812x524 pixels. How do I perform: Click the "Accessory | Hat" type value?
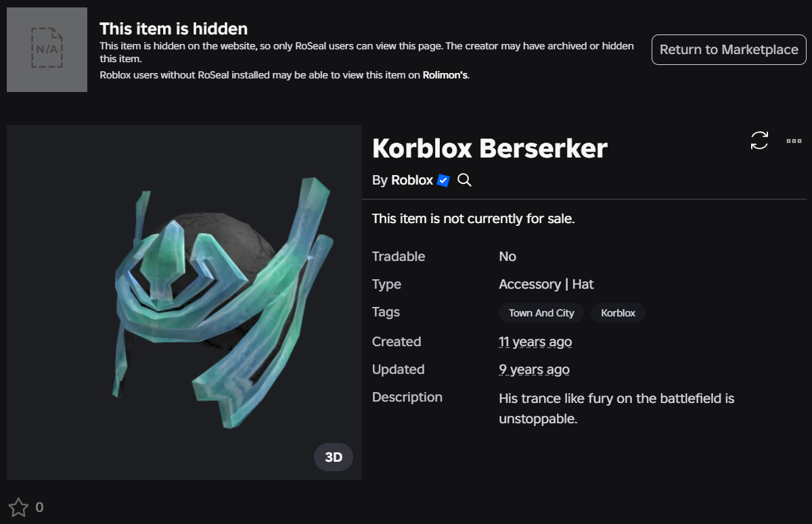[546, 285]
